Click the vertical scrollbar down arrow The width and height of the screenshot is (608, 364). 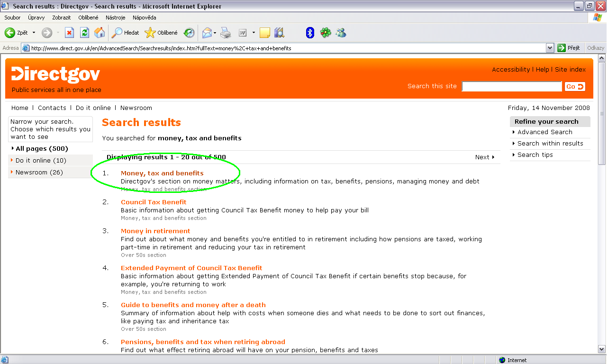point(602,350)
